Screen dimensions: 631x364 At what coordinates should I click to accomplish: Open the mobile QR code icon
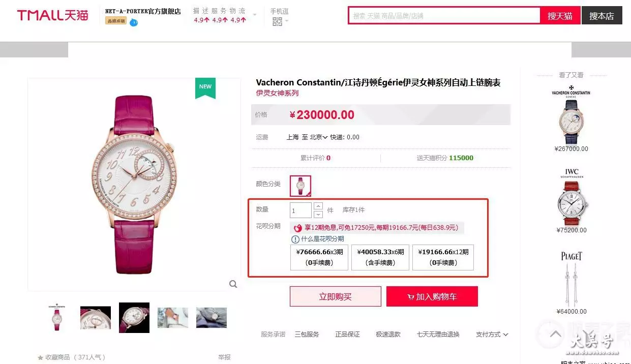pyautogui.click(x=277, y=21)
